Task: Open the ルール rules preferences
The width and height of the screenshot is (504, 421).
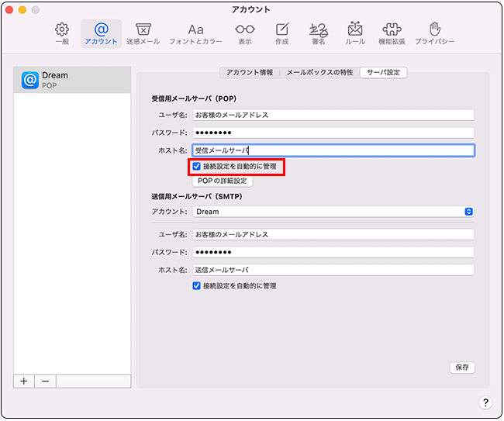Action: (355, 33)
